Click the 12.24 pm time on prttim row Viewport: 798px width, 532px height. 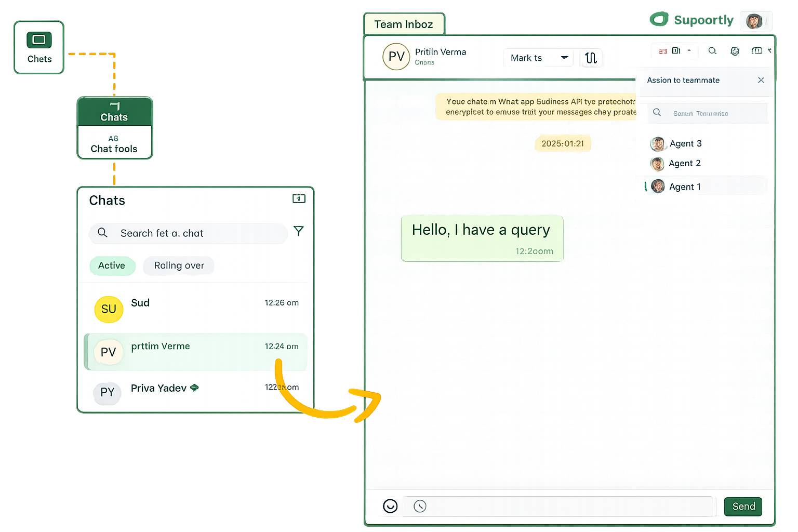282,347
